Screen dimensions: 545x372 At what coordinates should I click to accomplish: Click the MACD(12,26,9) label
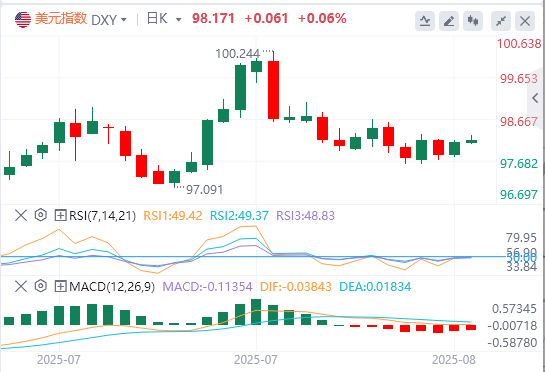(112, 287)
